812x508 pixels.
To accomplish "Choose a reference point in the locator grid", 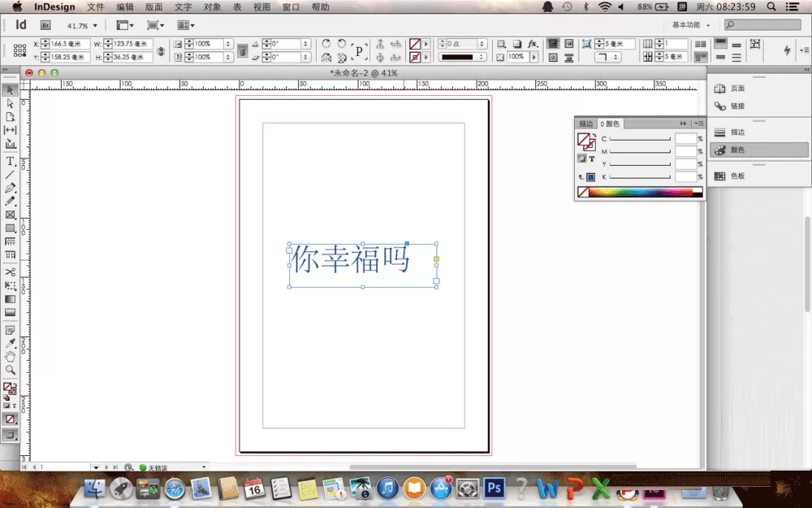I will point(19,50).
